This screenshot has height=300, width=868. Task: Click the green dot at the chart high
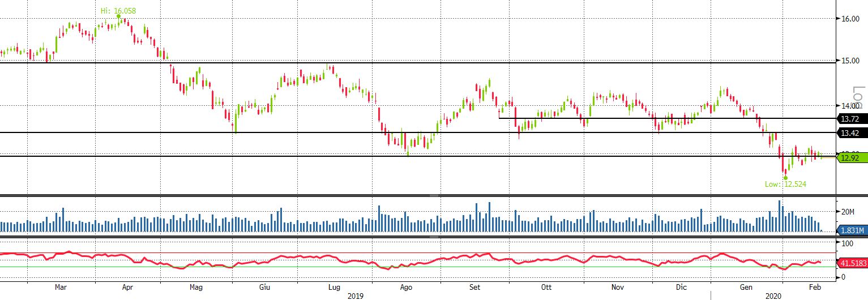coord(118,16)
